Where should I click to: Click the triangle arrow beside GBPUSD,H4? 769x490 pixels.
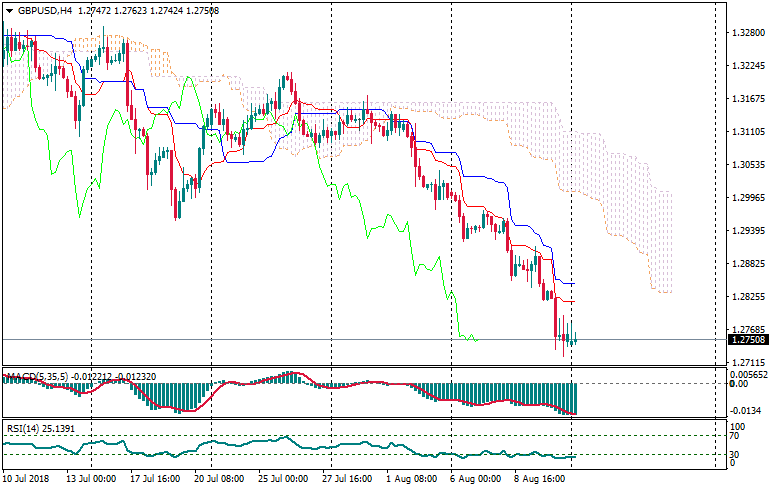pos(8,11)
